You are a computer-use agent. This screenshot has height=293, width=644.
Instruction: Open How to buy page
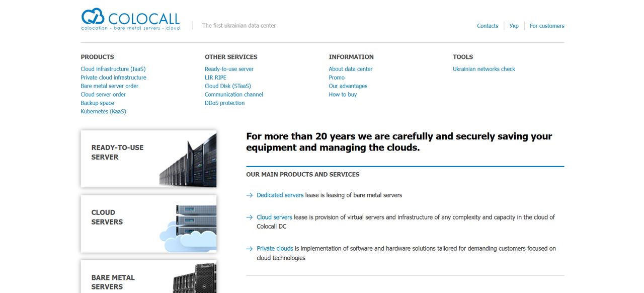pos(343,95)
